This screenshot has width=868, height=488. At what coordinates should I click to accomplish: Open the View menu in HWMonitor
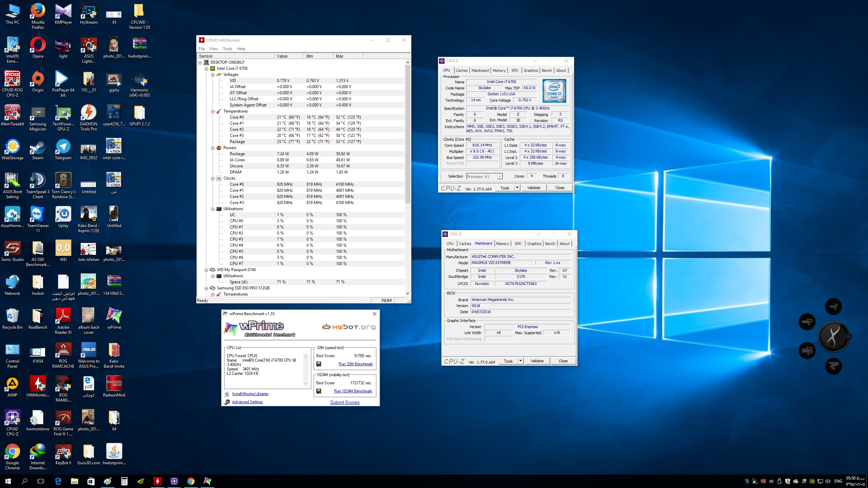[x=214, y=49]
